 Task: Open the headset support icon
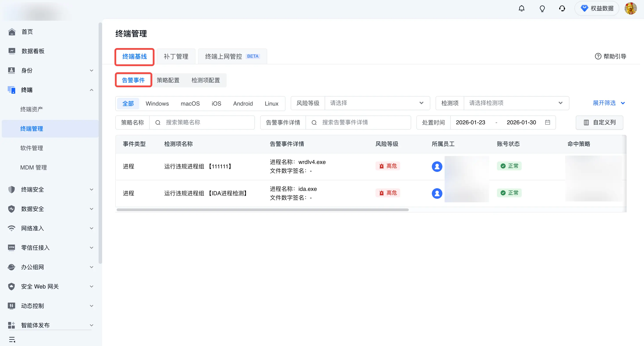[562, 9]
